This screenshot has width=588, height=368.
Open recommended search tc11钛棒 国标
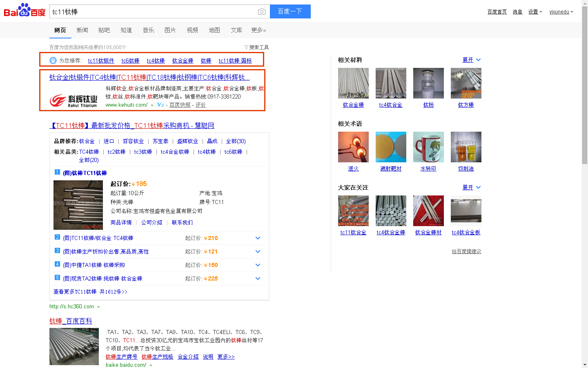[235, 61]
